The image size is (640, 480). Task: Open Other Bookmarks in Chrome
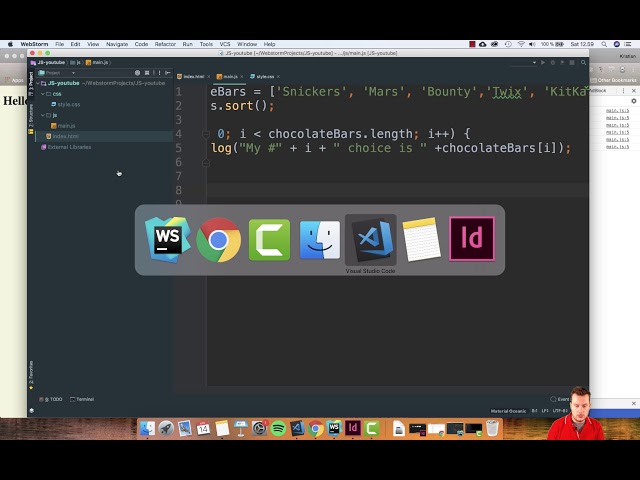[x=613, y=80]
